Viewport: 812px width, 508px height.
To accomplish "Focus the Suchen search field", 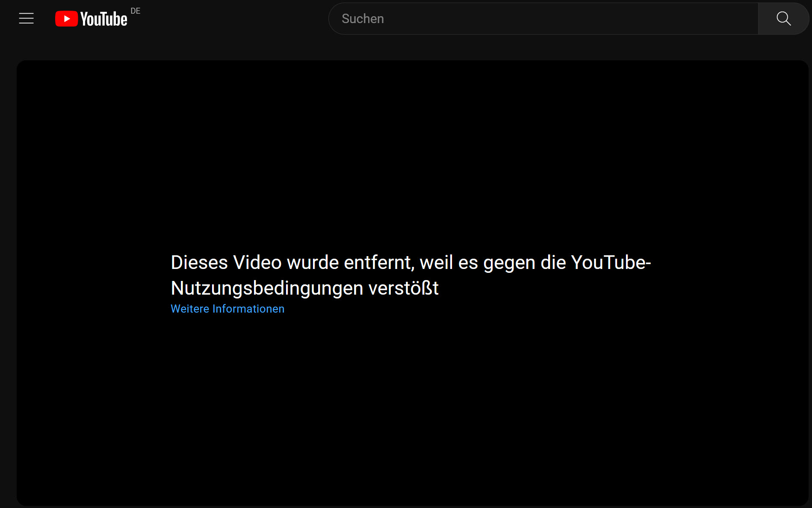I will click(543, 19).
